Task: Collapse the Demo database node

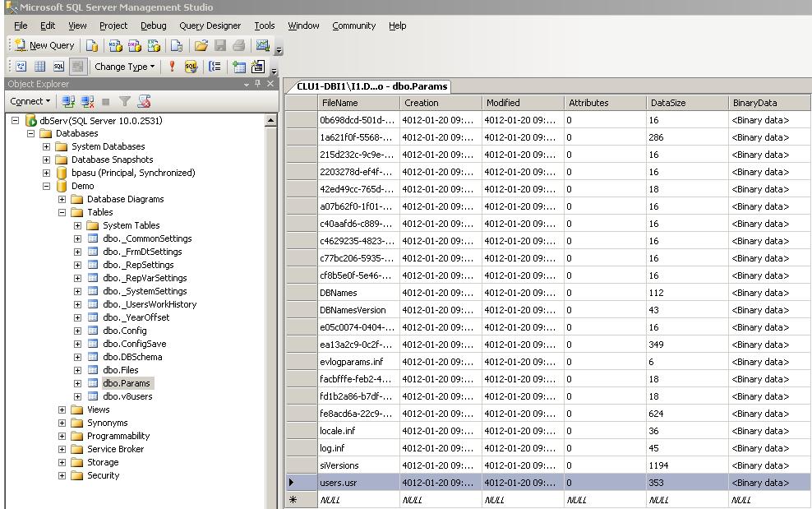Action: tap(47, 186)
